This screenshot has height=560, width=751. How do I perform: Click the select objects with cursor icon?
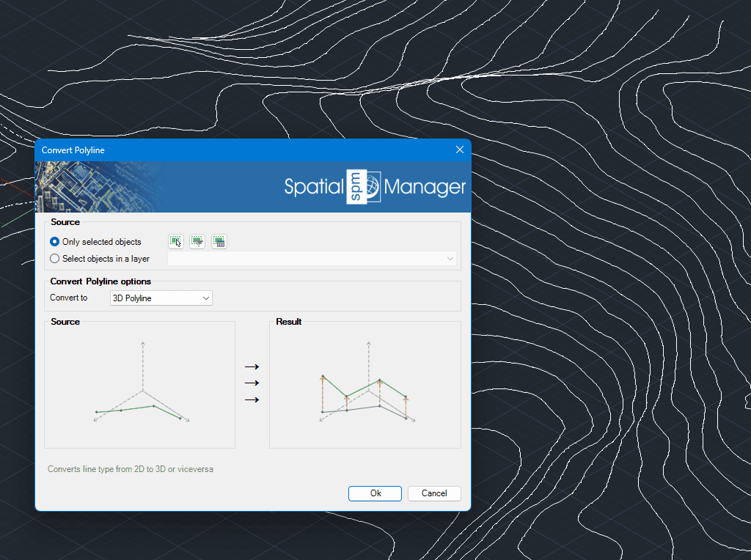(176, 242)
